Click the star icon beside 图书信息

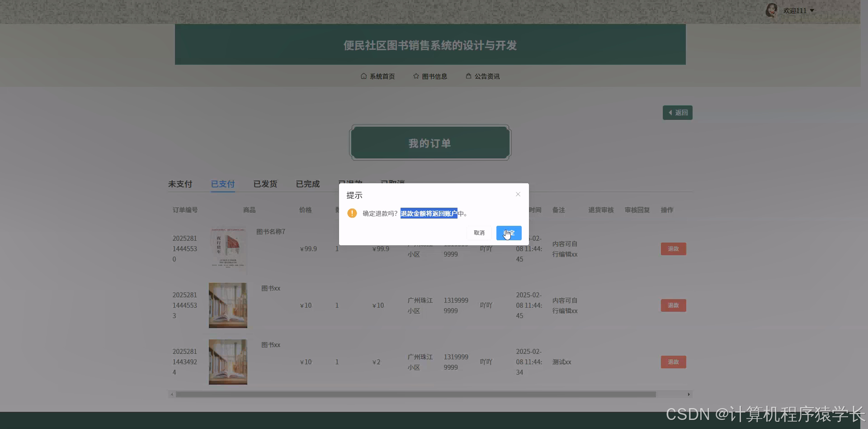pos(416,76)
